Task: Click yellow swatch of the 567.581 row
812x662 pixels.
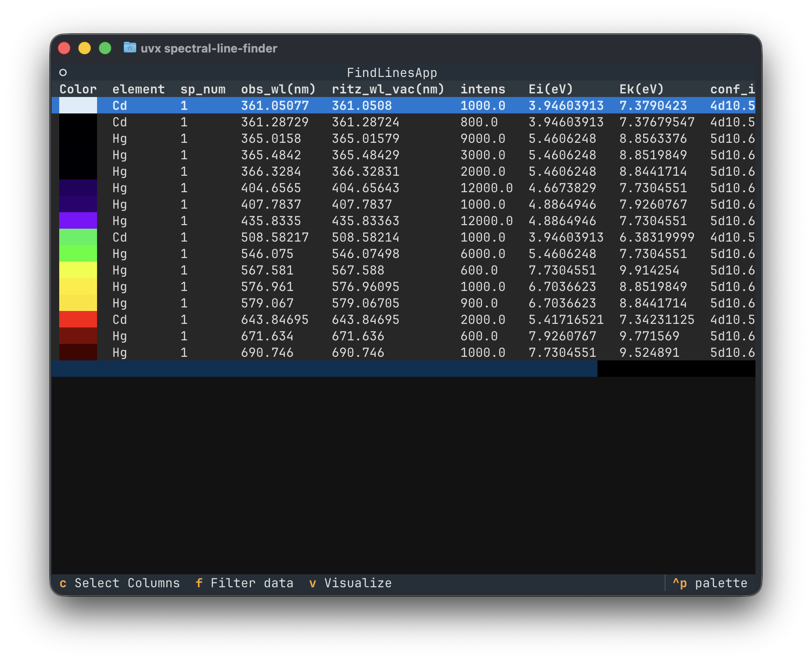Action: (x=78, y=270)
